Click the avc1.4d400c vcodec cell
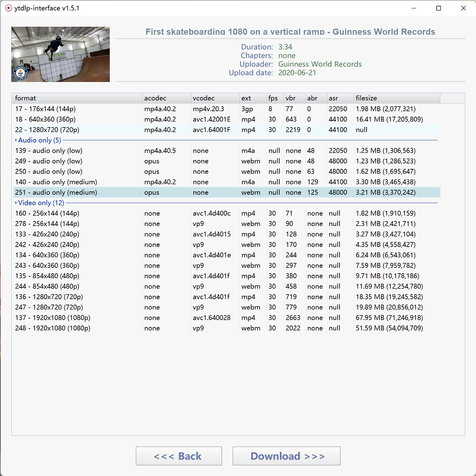 click(212, 213)
